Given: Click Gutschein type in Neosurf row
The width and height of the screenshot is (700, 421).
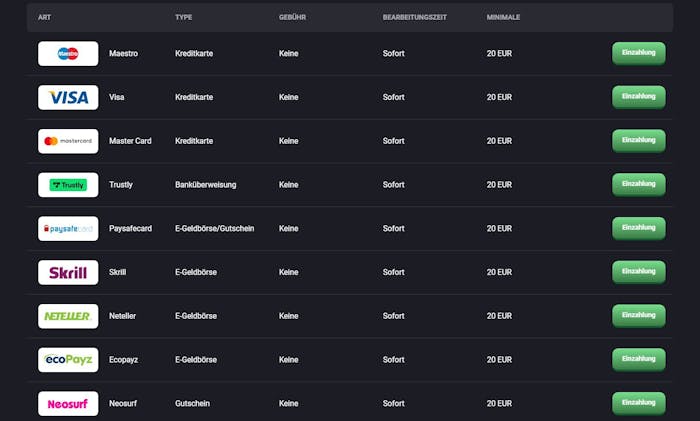Looking at the screenshot, I should [x=192, y=404].
